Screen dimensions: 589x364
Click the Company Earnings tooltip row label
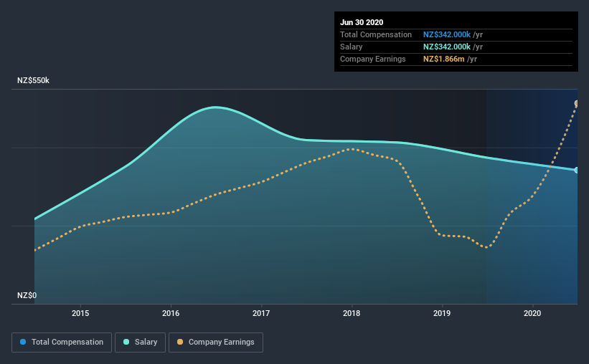[372, 59]
